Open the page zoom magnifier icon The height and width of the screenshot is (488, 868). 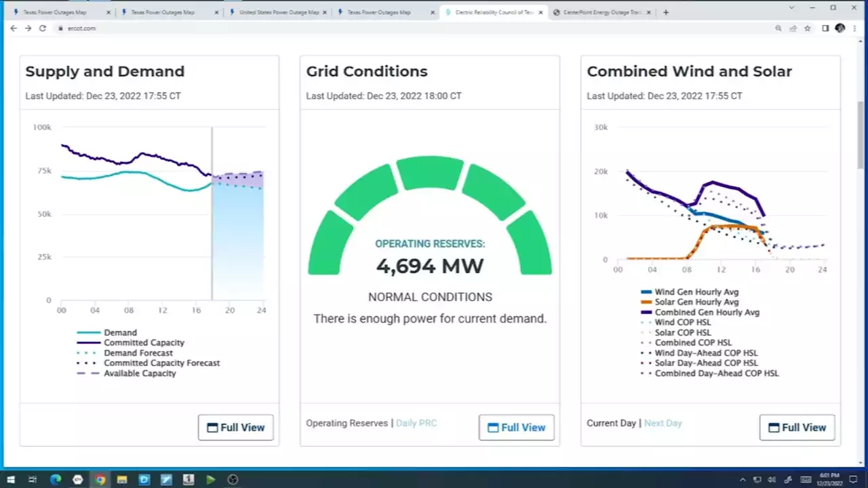pyautogui.click(x=778, y=28)
